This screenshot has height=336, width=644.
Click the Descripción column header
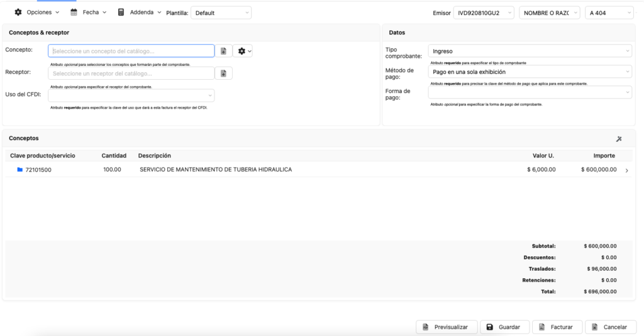coord(155,156)
